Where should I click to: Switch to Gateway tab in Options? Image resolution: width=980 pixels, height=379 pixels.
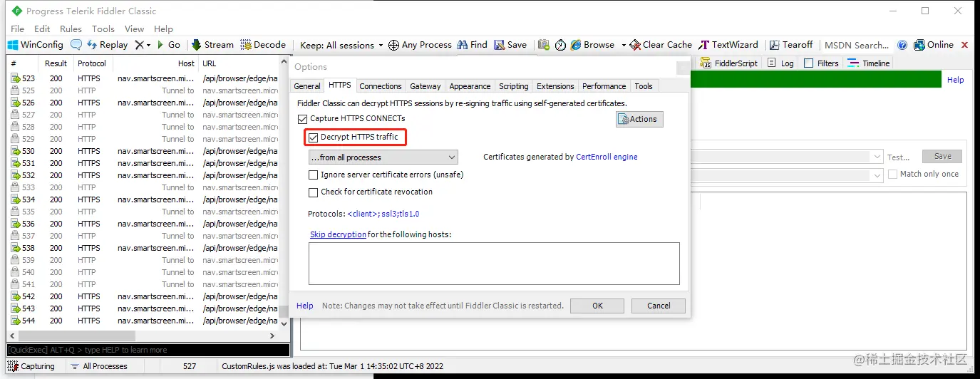(x=425, y=86)
